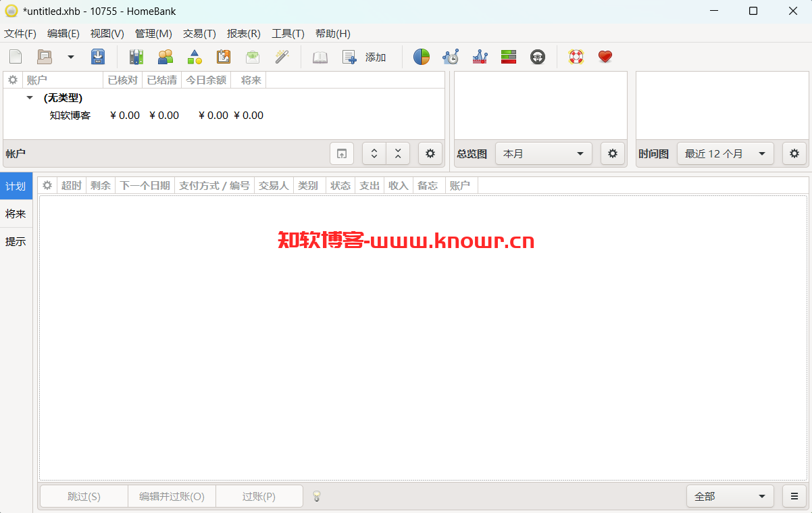Open help (lifebuoy icon)
The height and width of the screenshot is (513, 812).
click(576, 57)
